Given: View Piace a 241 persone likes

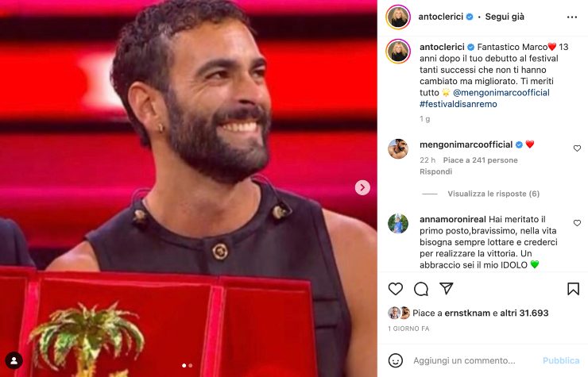Looking at the screenshot, I should tap(480, 160).
